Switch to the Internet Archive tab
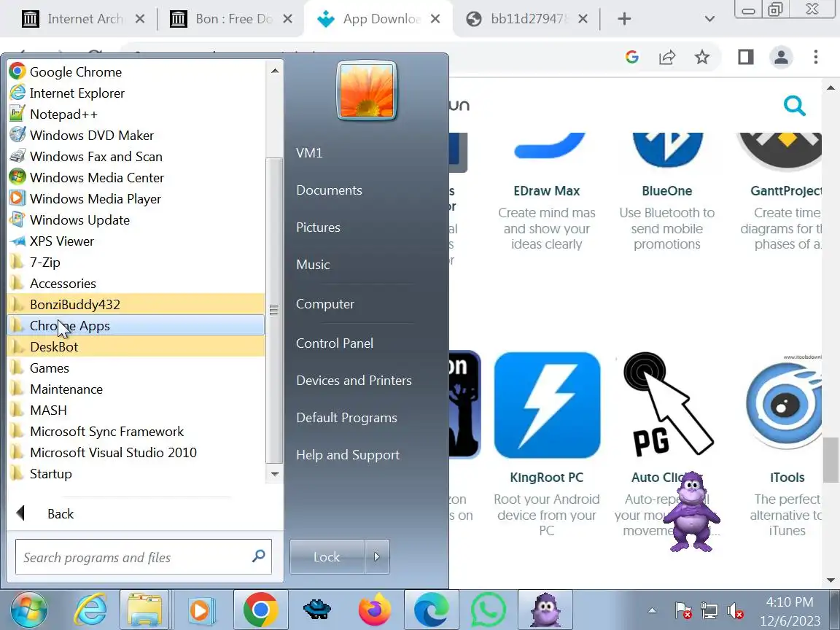 (83, 19)
